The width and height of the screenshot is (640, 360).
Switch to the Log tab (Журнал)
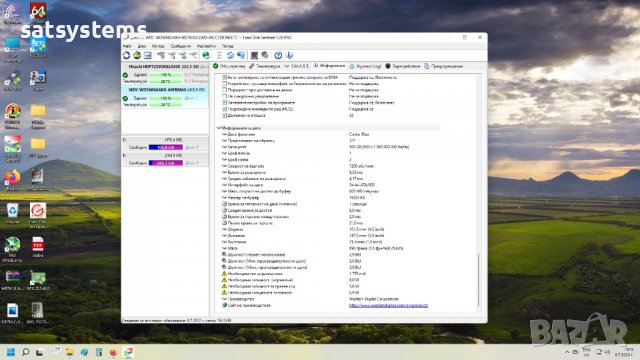click(x=366, y=66)
